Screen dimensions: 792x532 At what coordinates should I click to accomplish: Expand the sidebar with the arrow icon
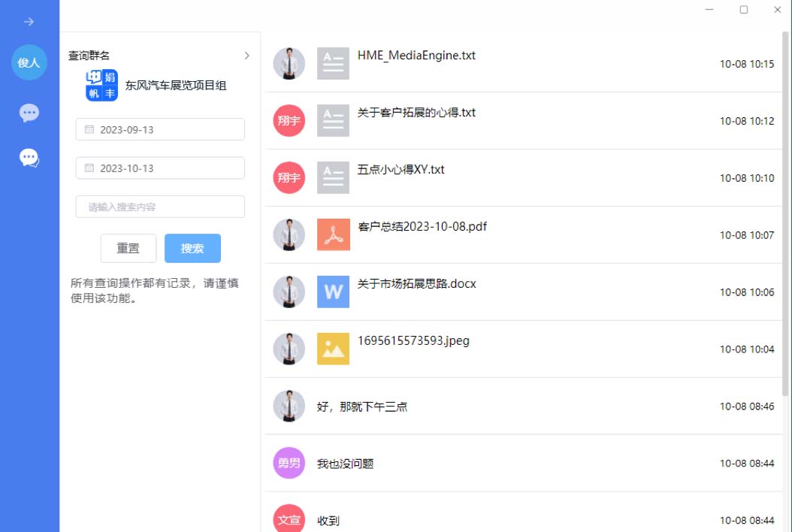[x=29, y=22]
